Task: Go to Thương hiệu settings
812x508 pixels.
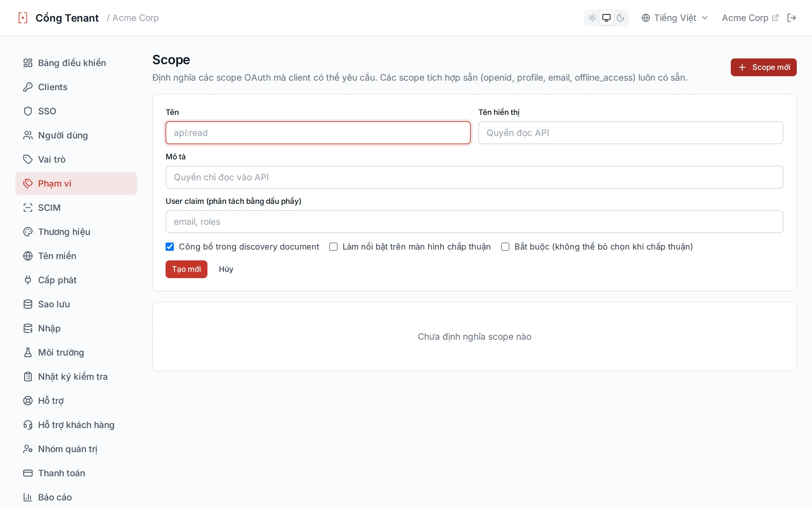Action: [x=76, y=232]
